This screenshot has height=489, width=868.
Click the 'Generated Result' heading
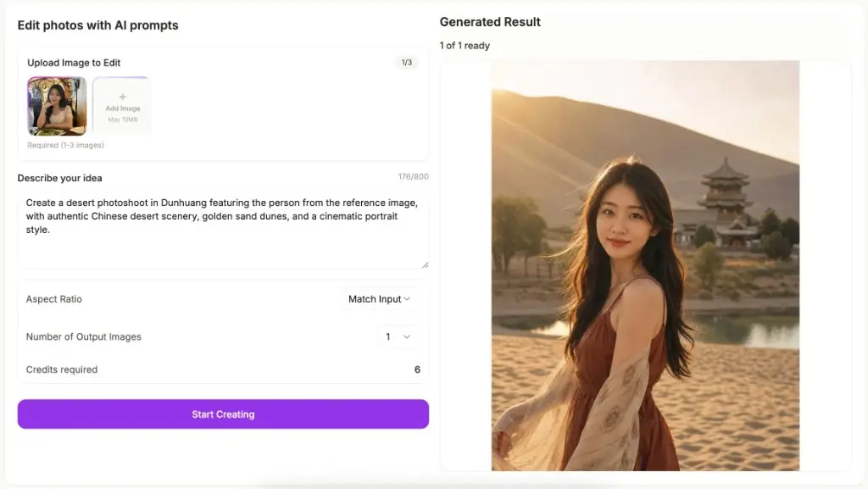[490, 22]
